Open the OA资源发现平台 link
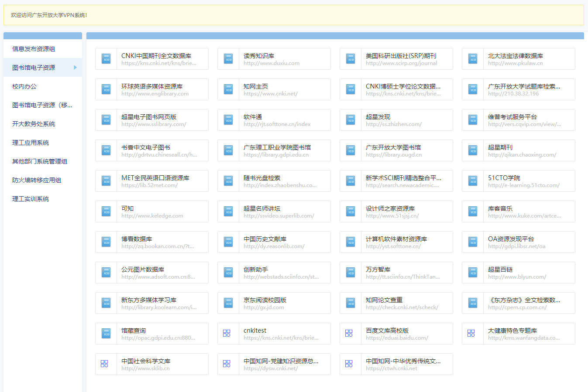Viewport: 588px width, 392px height. [519, 242]
